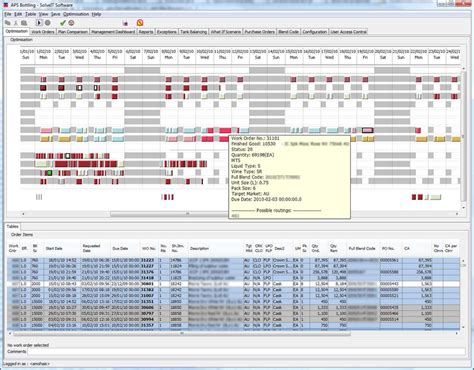Open the User Access Control tab
This screenshot has height=370, width=474.
tap(348, 32)
